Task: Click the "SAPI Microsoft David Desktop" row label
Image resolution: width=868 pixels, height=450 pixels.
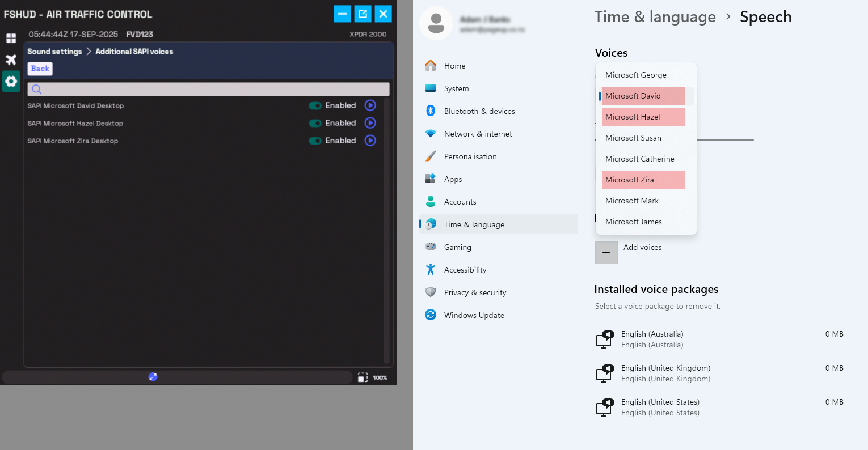Action: coord(75,106)
